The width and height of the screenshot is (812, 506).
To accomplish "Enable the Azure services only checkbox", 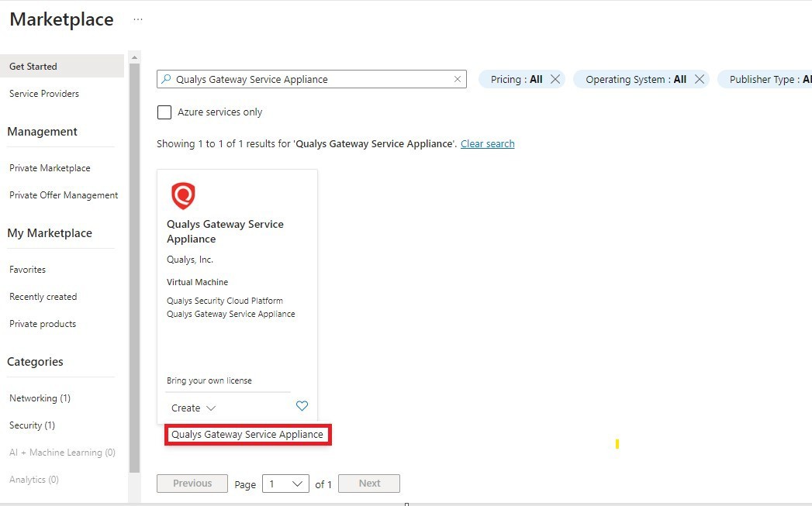I will [x=164, y=112].
